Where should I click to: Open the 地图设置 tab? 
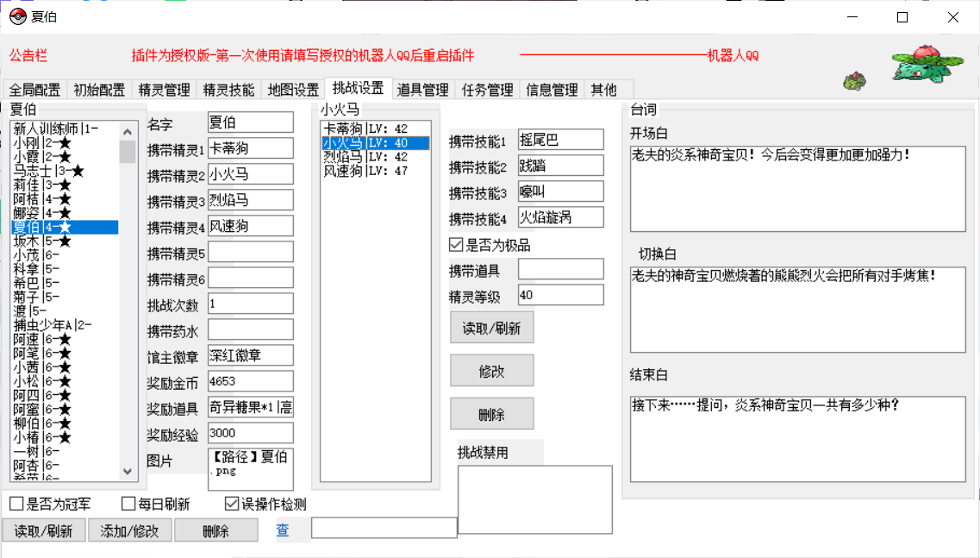point(293,90)
